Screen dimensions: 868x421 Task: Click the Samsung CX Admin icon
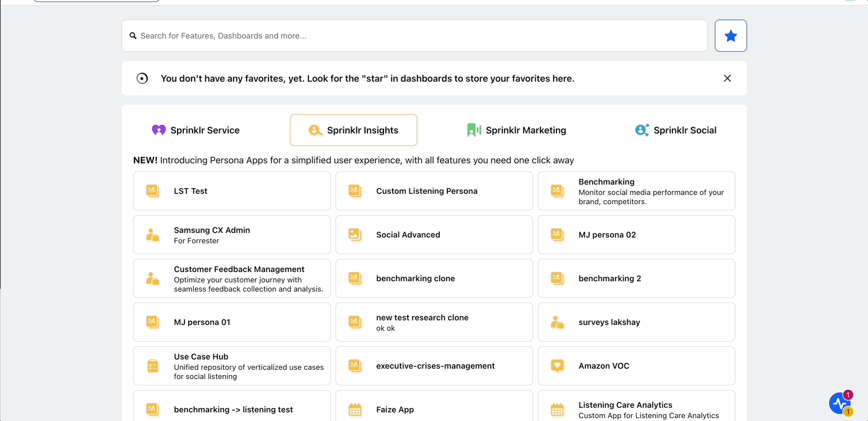point(152,235)
